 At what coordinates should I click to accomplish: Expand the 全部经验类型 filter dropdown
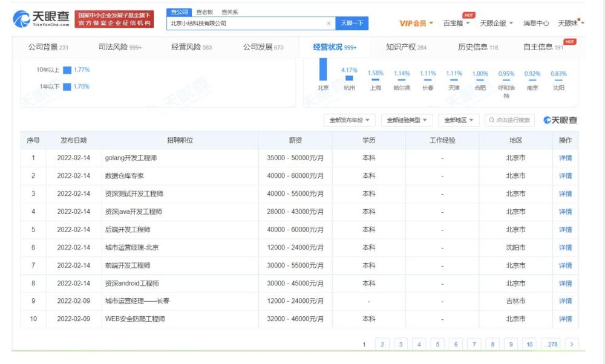point(407,120)
